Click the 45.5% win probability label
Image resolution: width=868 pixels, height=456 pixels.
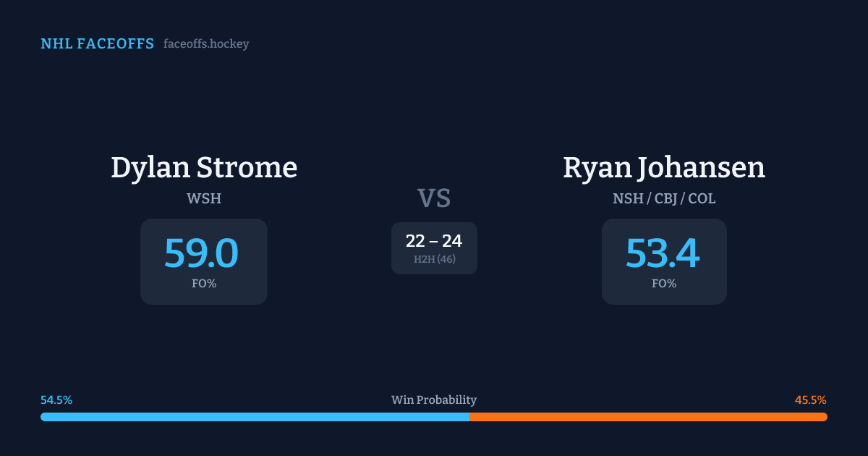pyautogui.click(x=811, y=400)
